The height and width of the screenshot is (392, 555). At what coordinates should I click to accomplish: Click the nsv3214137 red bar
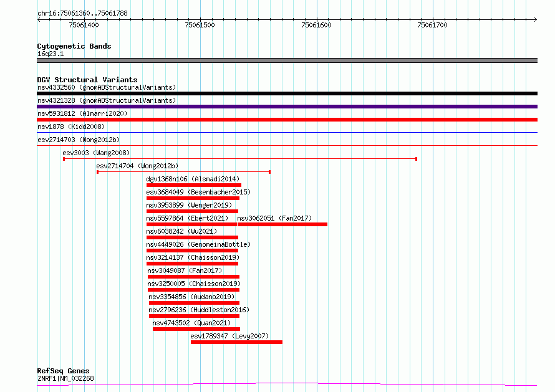tap(192, 264)
